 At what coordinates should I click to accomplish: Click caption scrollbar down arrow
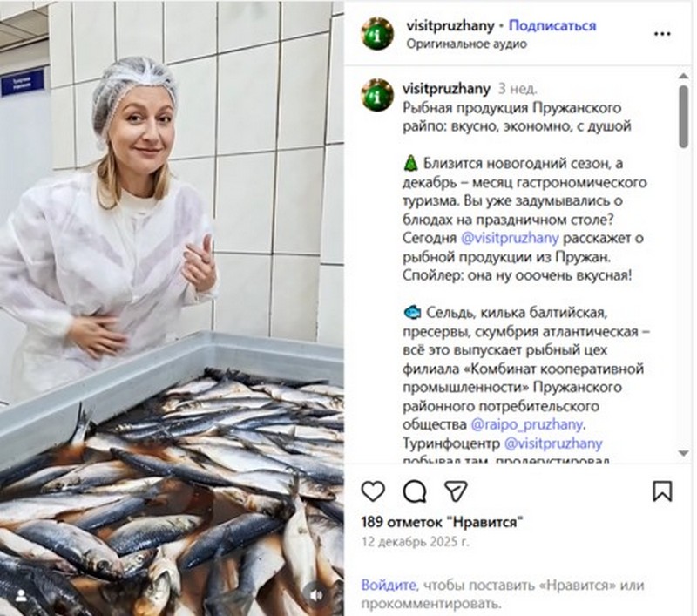684,453
